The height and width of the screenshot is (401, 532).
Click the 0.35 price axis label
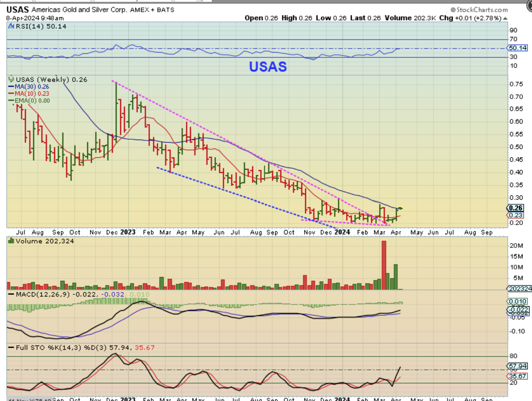(x=516, y=185)
